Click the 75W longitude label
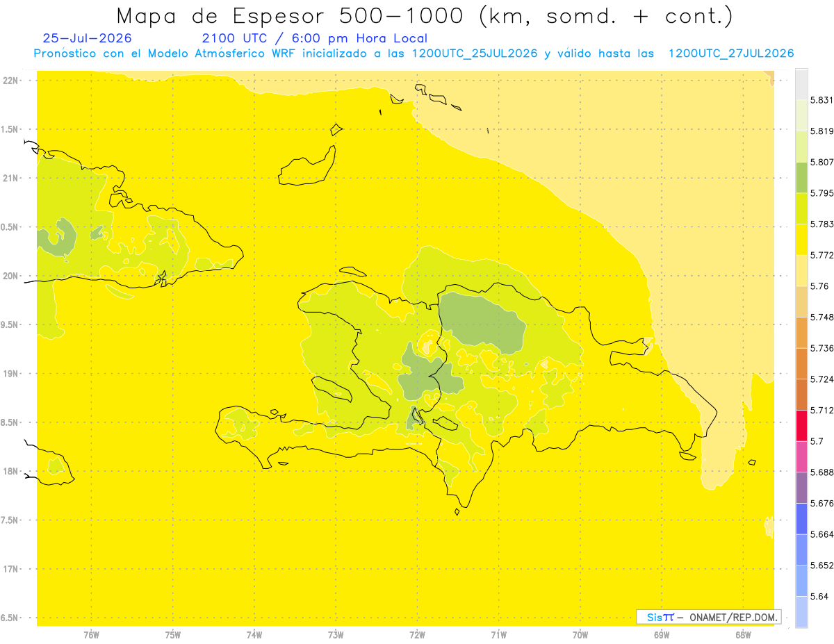Screen dimensions: 834x644 [x=173, y=634]
